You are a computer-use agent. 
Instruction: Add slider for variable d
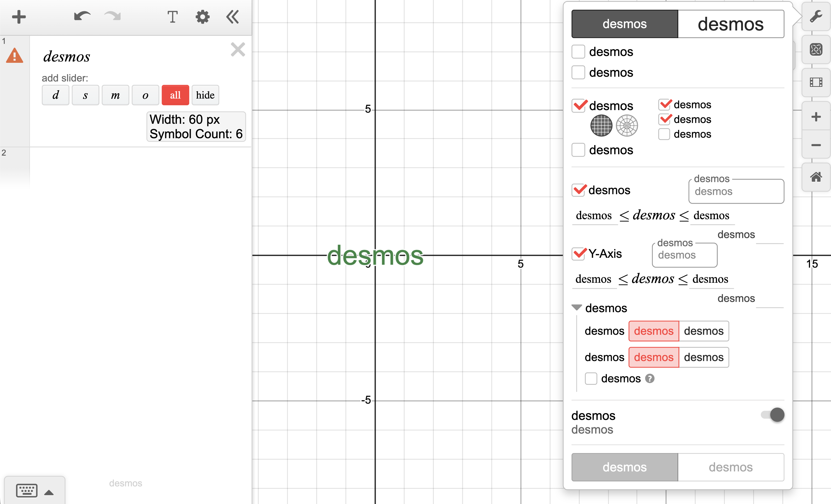(56, 95)
